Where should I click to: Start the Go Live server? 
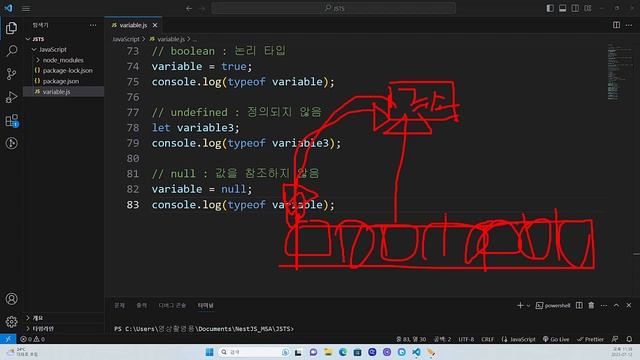556,339
